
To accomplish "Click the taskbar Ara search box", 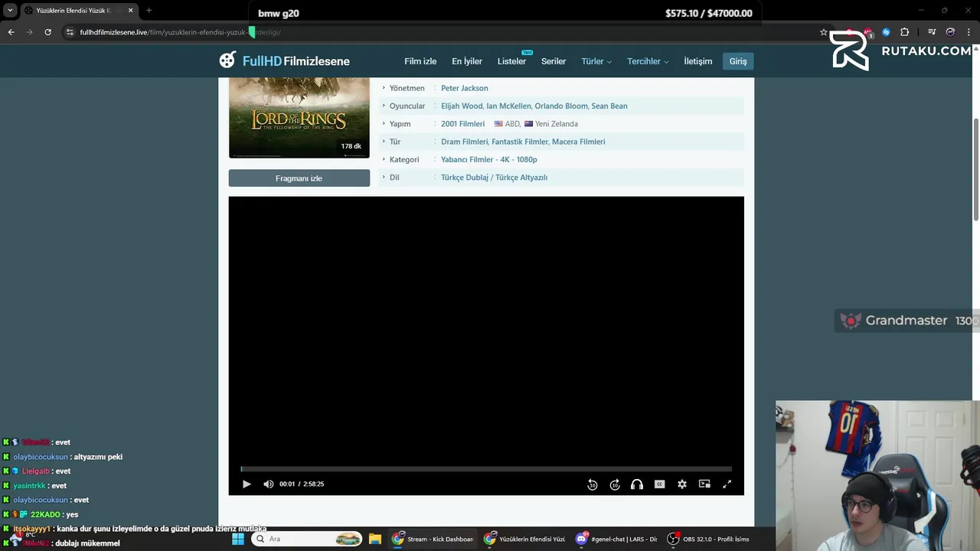I will point(307,539).
